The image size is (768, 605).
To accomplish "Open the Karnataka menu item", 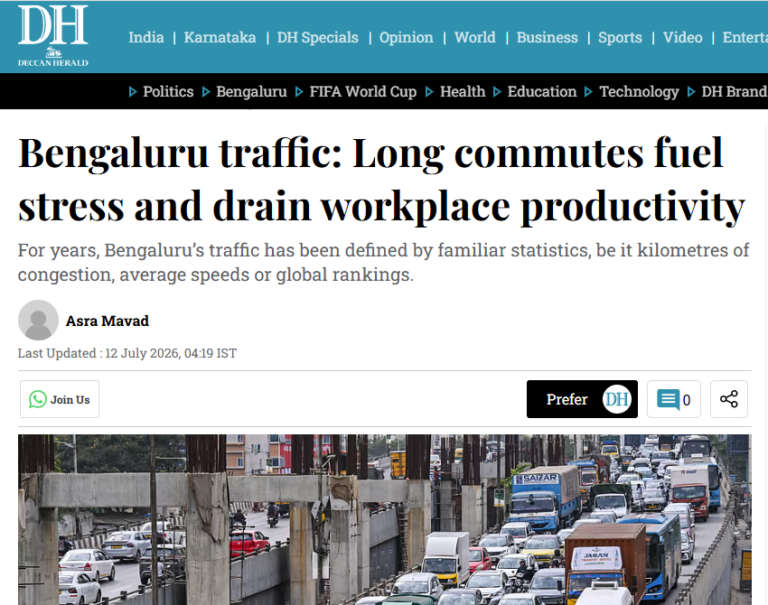I will pyautogui.click(x=220, y=37).
